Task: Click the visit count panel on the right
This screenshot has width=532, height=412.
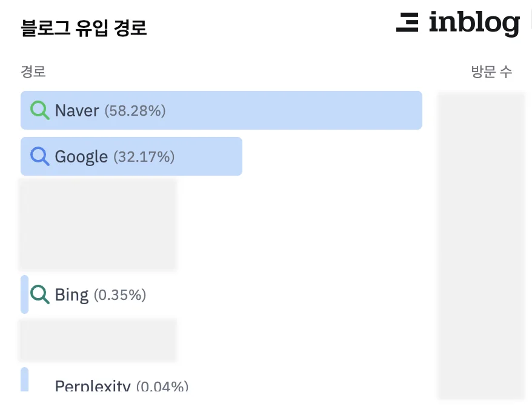Action: [481, 245]
